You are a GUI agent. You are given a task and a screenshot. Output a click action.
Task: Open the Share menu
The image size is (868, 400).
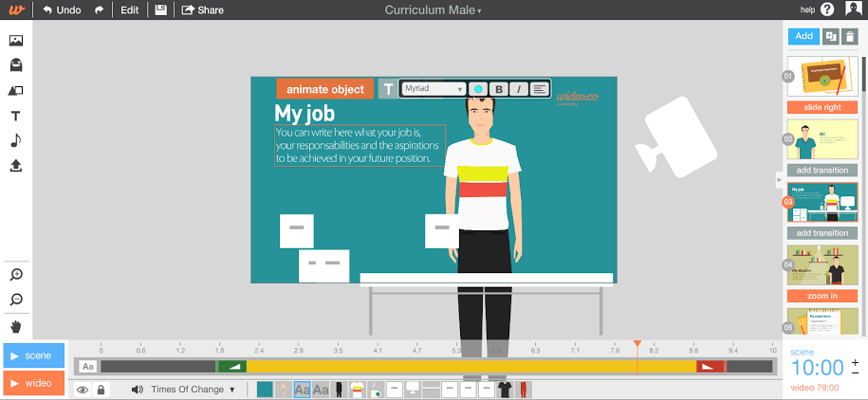tap(202, 10)
